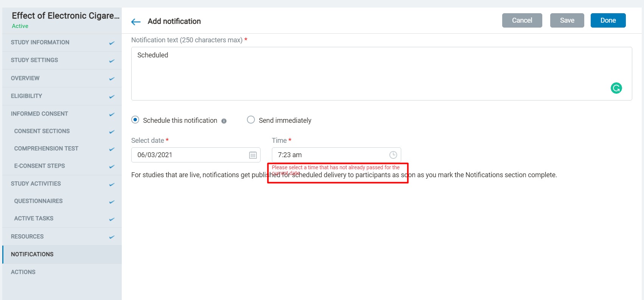
Task: Click the checkmark beside Informed Consent
Action: [112, 114]
